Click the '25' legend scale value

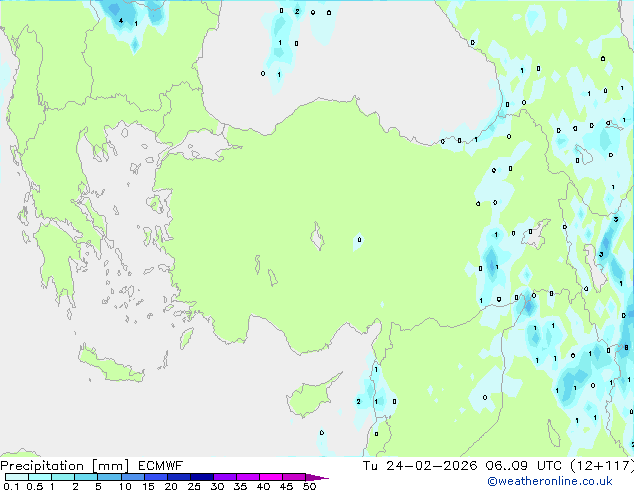pos(194,486)
